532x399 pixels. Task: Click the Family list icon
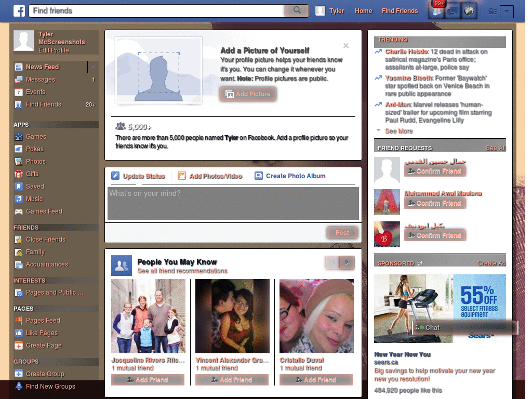[19, 252]
